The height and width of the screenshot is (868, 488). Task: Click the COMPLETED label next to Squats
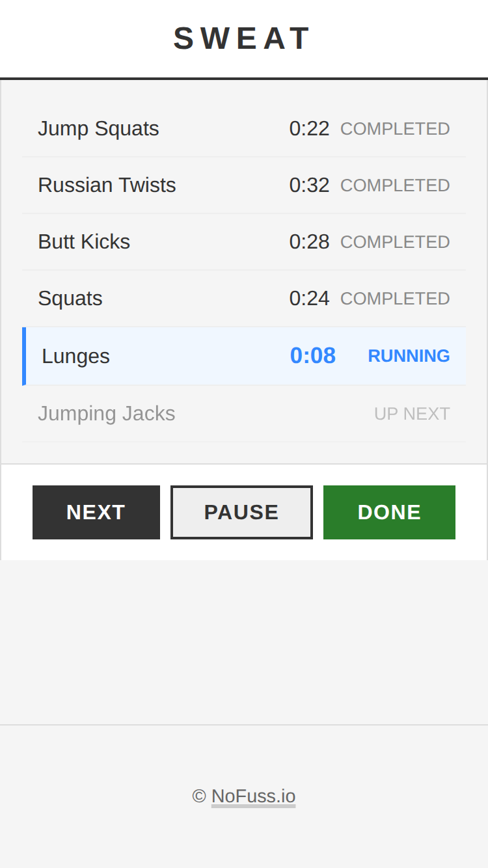394,298
